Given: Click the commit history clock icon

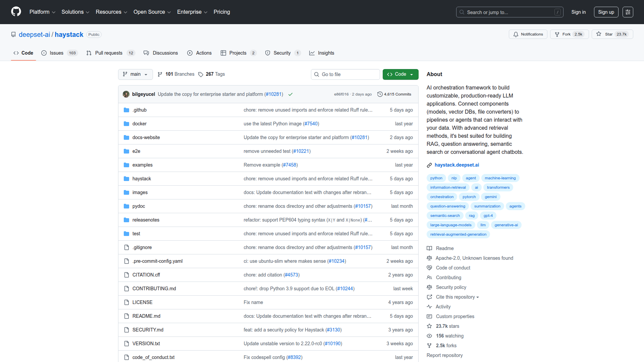Looking at the screenshot, I should coord(380,94).
